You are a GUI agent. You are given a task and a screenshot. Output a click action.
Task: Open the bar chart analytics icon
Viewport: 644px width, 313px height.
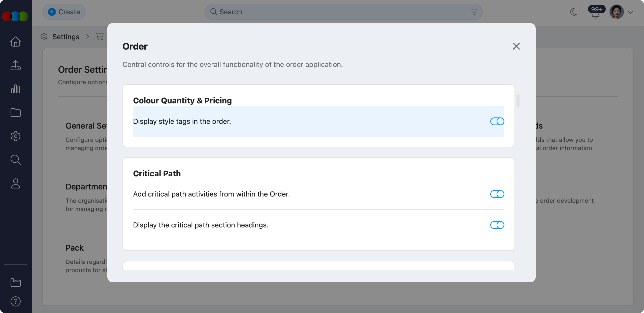16,89
